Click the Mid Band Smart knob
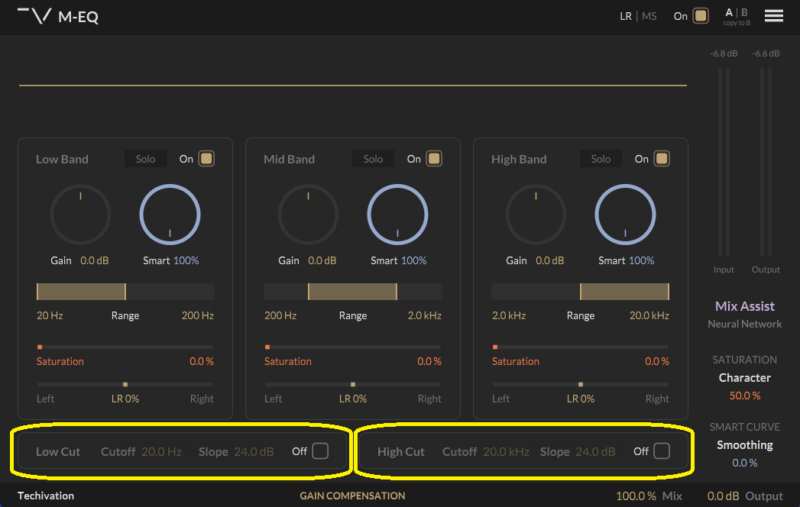800x507 pixels. (x=397, y=215)
